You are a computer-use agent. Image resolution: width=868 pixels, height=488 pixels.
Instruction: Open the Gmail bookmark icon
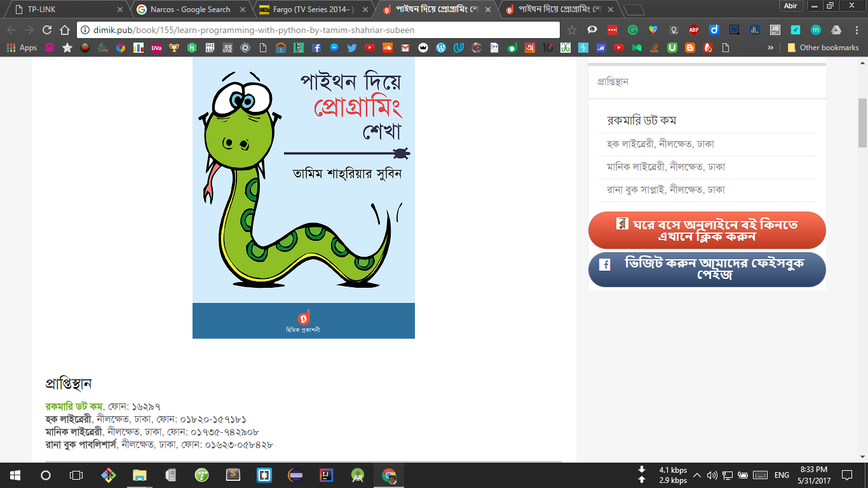point(405,48)
